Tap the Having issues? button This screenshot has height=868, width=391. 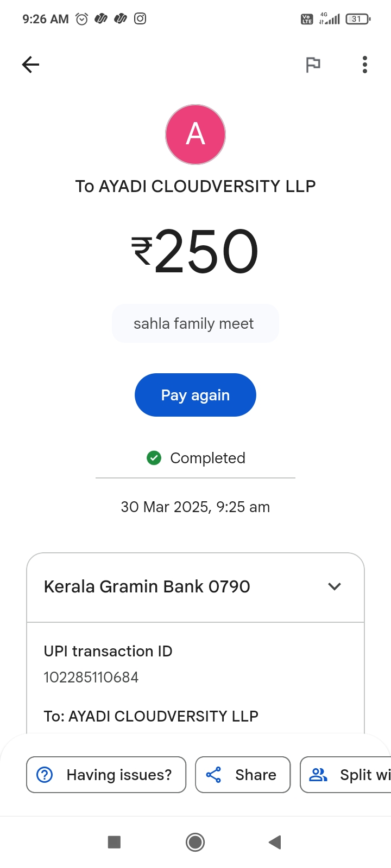106,775
